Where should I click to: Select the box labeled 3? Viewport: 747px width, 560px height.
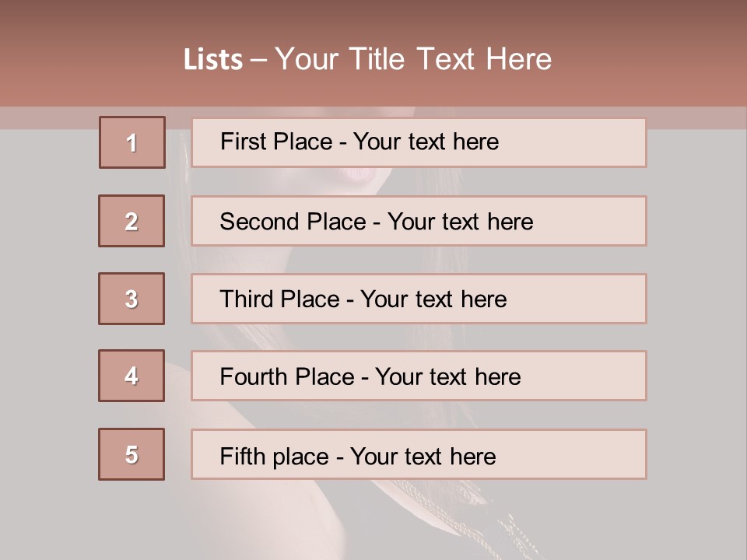132,299
